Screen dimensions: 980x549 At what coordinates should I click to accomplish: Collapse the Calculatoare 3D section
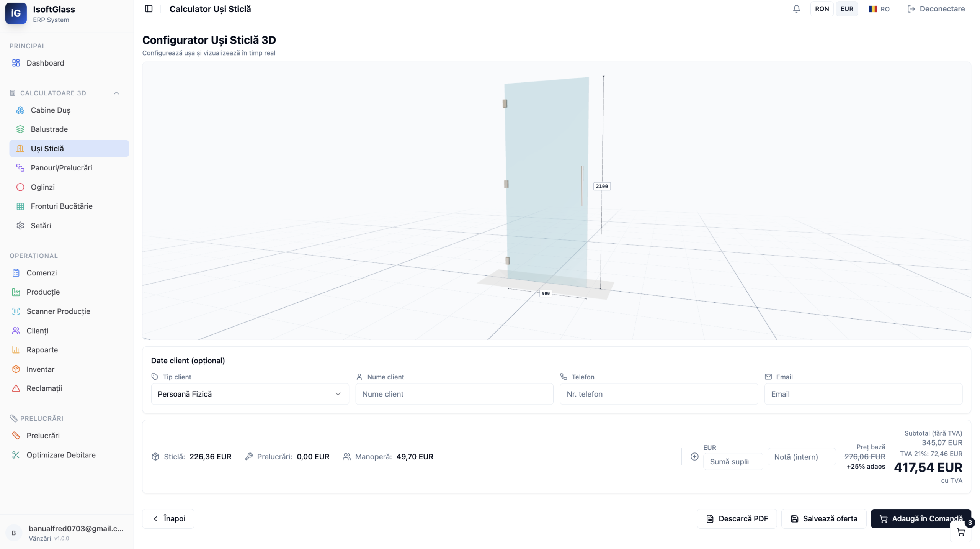116,93
